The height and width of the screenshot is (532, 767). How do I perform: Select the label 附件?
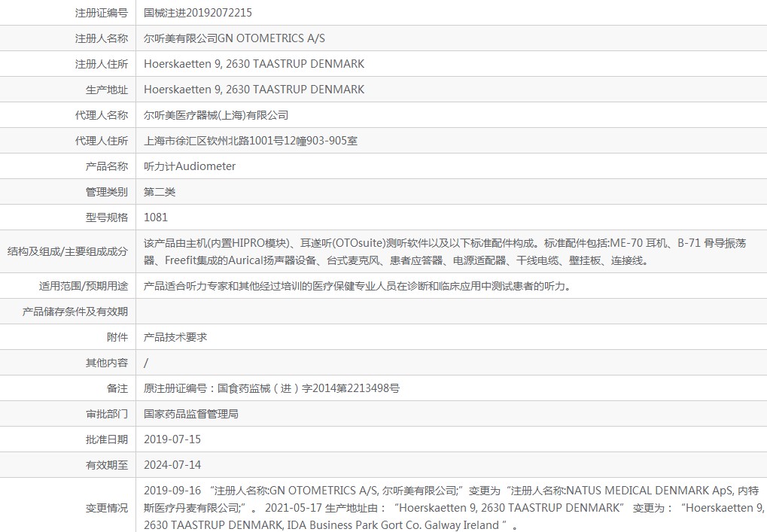click(117, 337)
